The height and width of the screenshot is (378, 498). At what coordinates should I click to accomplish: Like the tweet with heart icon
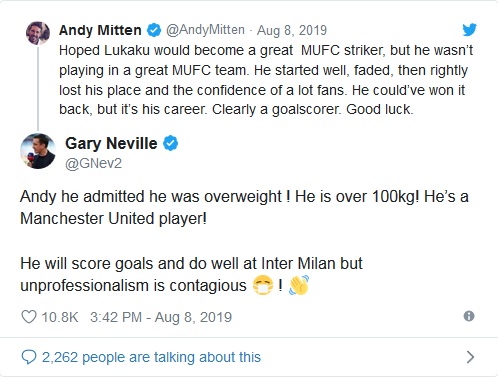tap(29, 317)
